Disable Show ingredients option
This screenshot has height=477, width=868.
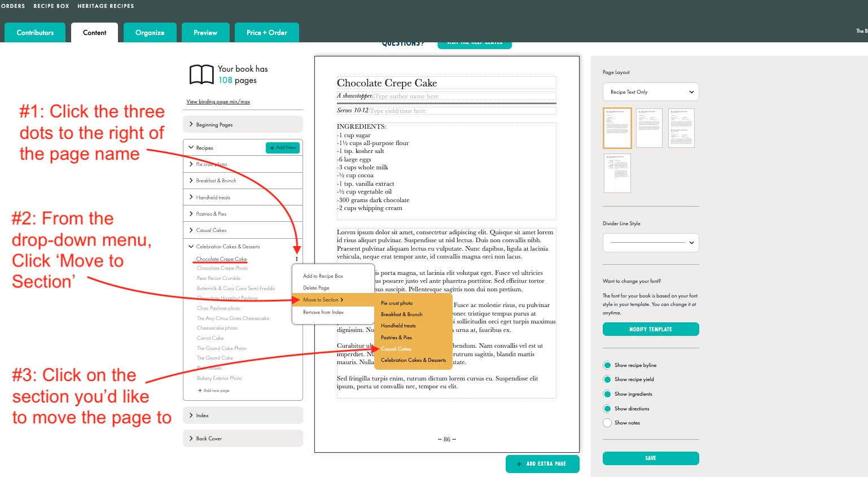coord(607,394)
